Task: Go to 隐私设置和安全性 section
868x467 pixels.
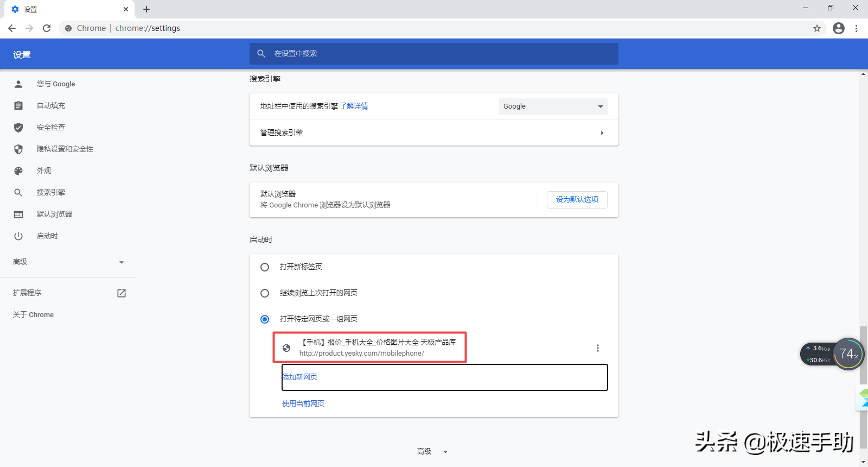Action: coord(65,149)
